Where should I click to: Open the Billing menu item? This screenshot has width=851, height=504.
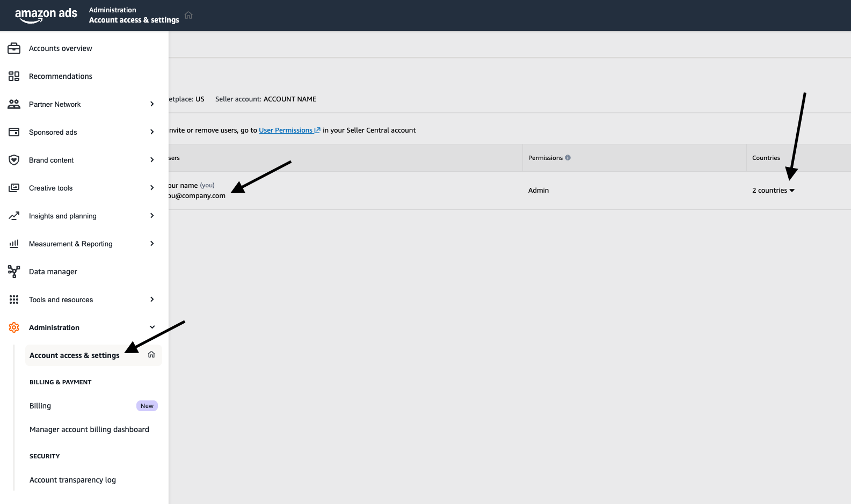[x=40, y=406]
